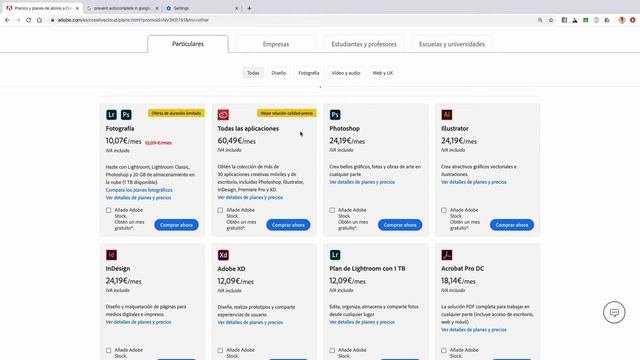Check Añade Adobe Stock on Illustrator card
640x360 pixels.
(x=444, y=210)
